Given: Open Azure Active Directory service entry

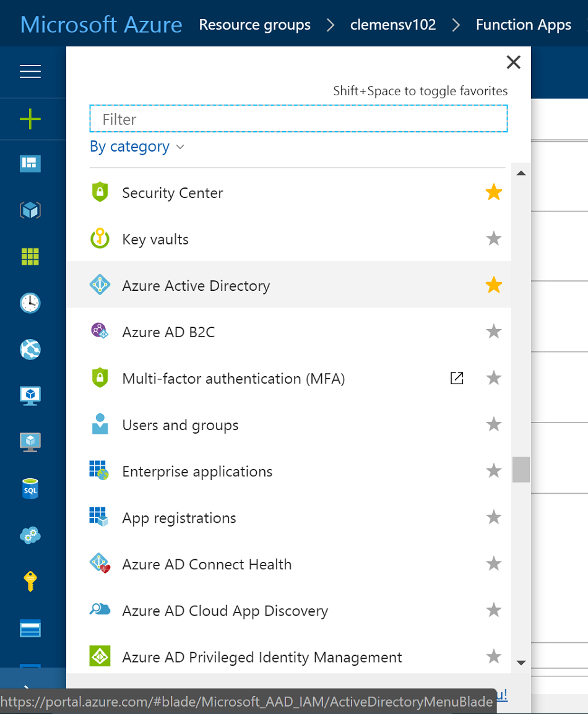Looking at the screenshot, I should [289, 285].
